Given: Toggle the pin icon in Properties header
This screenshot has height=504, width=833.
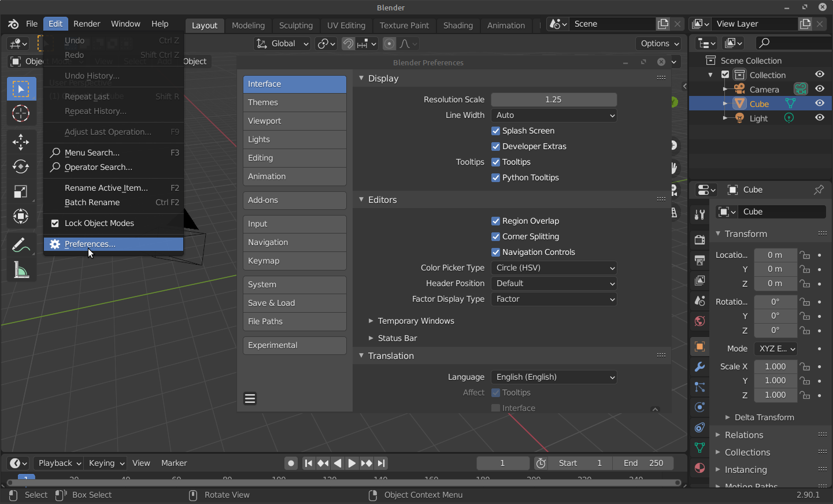Looking at the screenshot, I should pyautogui.click(x=819, y=190).
